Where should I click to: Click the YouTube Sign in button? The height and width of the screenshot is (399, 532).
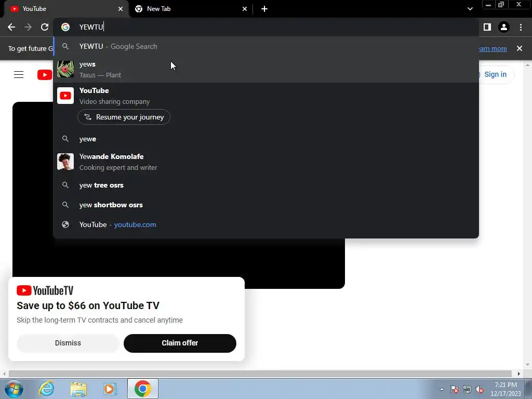coord(495,75)
